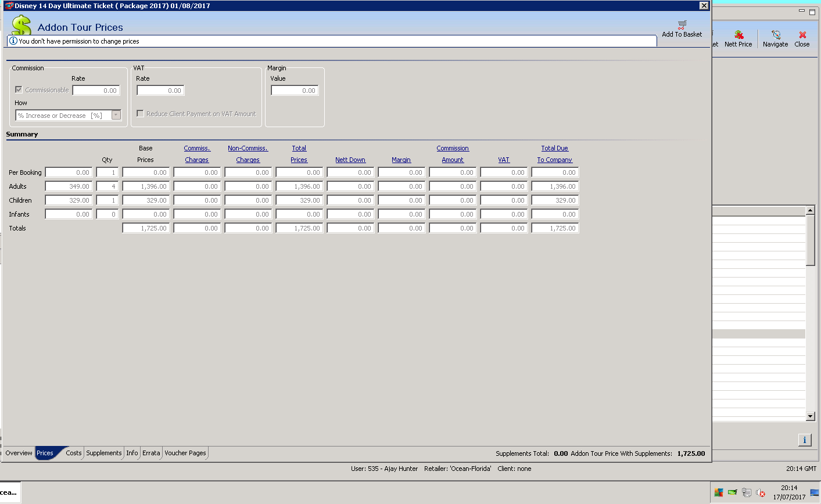Close the Disney 14 Day Ultimate Ticket dialog
The image size is (821, 504).
704,6
